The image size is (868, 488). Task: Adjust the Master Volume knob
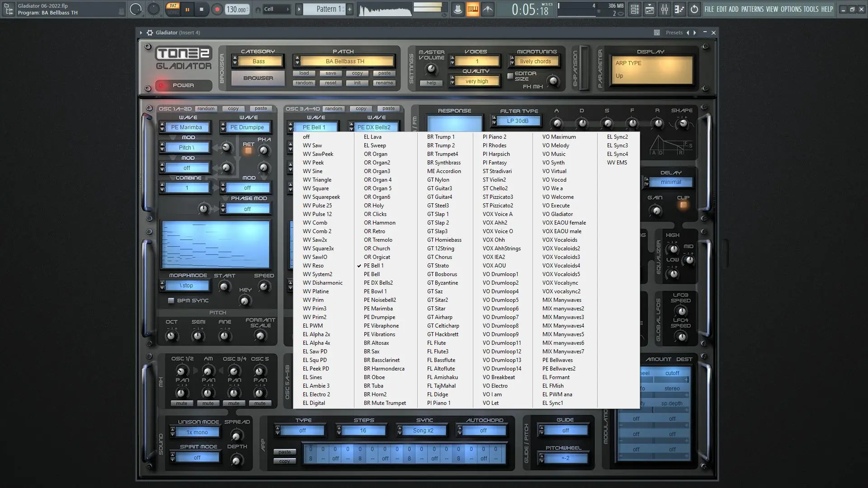(x=432, y=69)
